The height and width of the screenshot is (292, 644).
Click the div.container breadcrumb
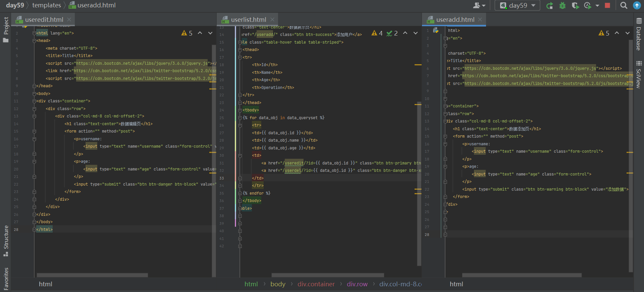(x=316, y=284)
